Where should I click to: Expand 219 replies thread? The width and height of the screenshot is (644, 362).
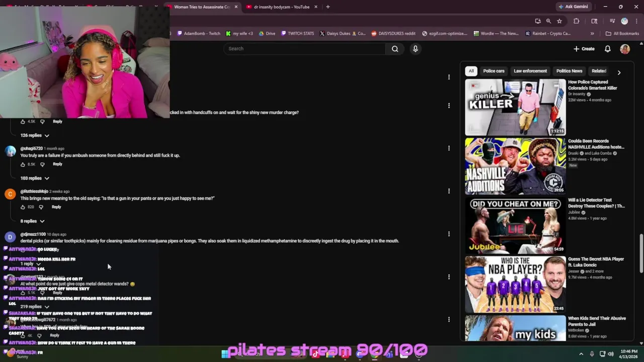tap(35, 306)
